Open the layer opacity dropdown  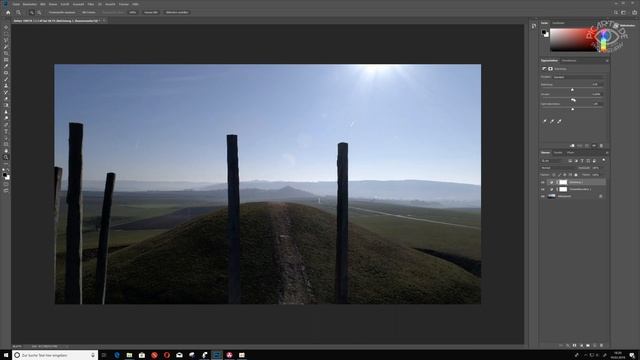596,168
